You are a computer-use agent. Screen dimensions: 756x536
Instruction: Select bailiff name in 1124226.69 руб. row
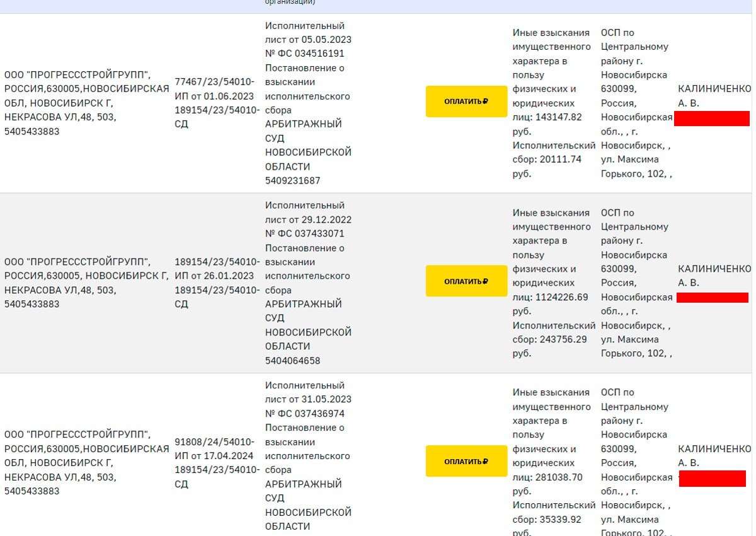click(x=714, y=276)
